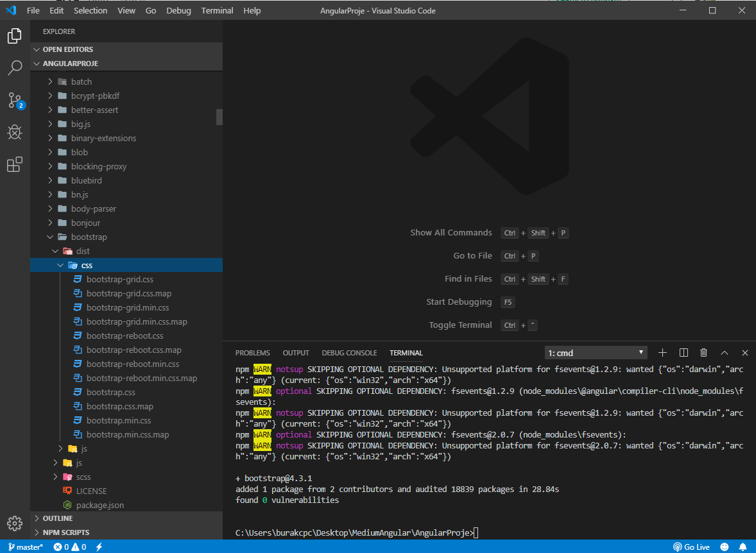Expand the js folder under dist

[126, 448]
